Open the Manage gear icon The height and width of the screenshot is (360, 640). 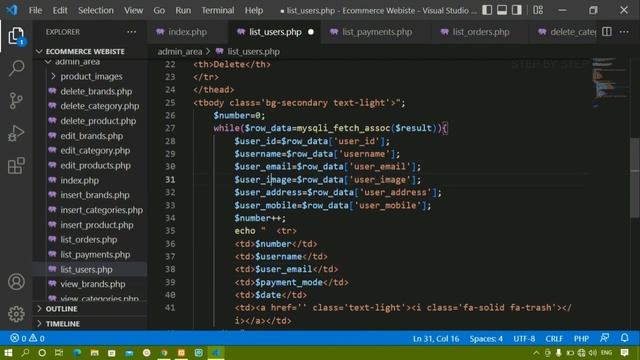click(16, 314)
